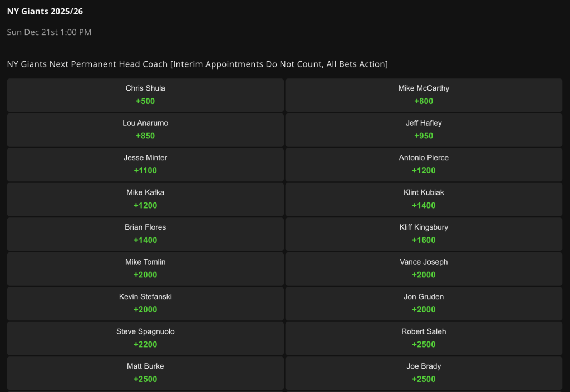570x392 pixels.
Task: Add Kevin Stefanski +2000 selection
Action: [145, 304]
